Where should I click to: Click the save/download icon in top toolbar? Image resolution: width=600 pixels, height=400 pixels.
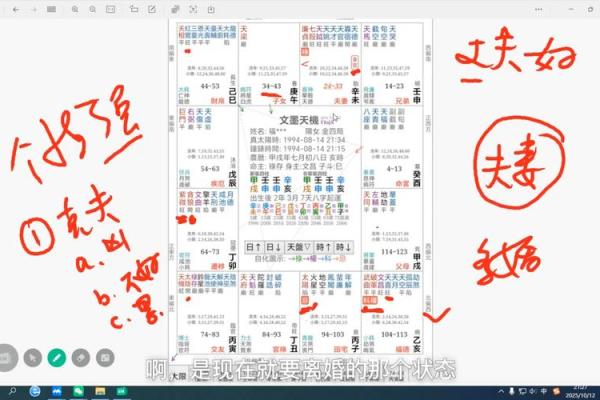click(211, 9)
